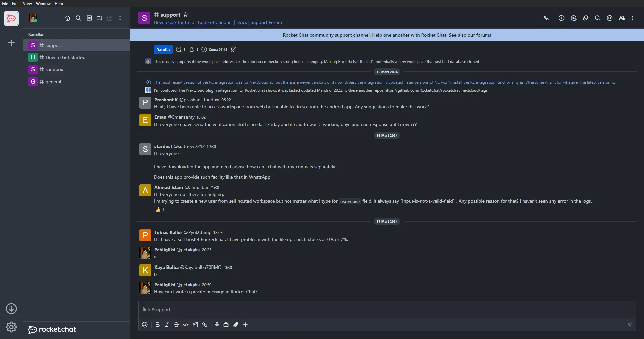
Task: Toggle thread follow bell icon
Action: (x=234, y=49)
